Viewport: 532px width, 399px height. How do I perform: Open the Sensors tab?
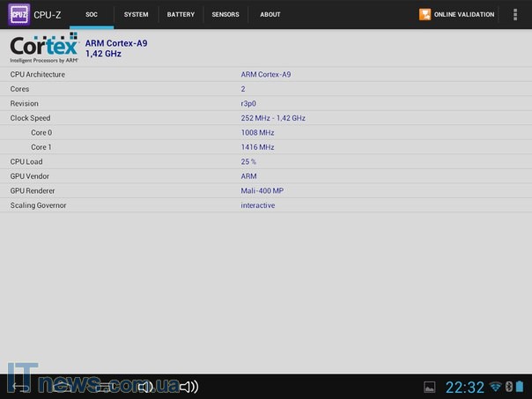coord(225,14)
